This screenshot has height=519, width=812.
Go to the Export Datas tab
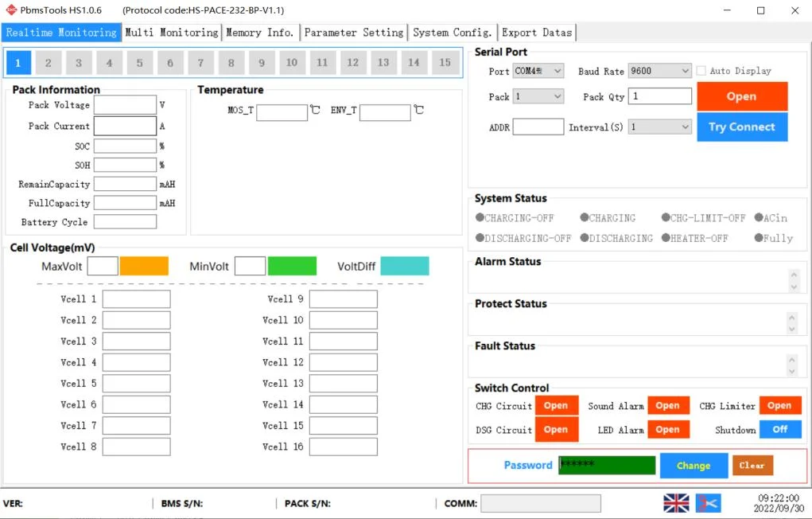(x=537, y=33)
